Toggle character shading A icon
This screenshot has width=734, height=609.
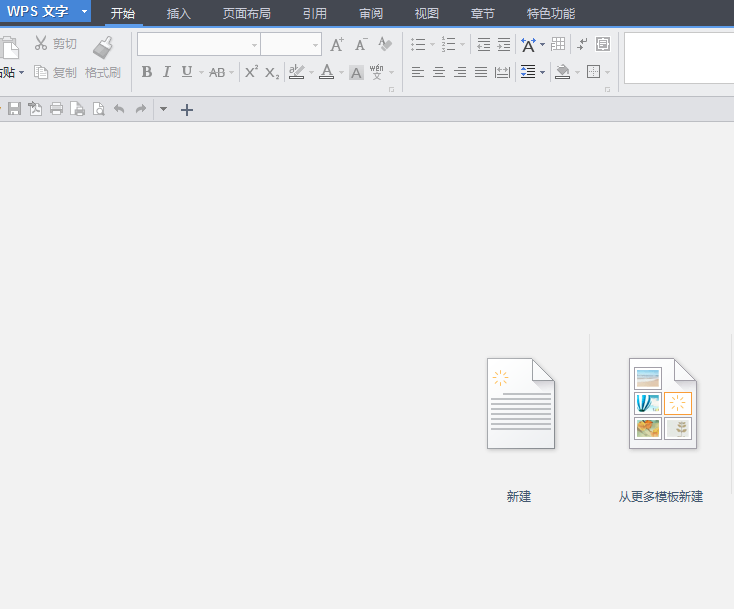click(356, 73)
